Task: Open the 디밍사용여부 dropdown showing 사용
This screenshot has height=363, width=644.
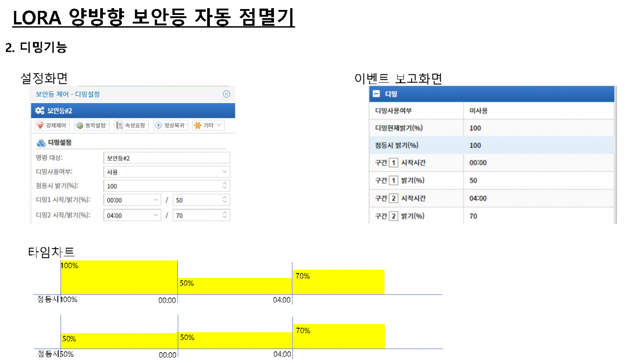Action: pos(167,172)
